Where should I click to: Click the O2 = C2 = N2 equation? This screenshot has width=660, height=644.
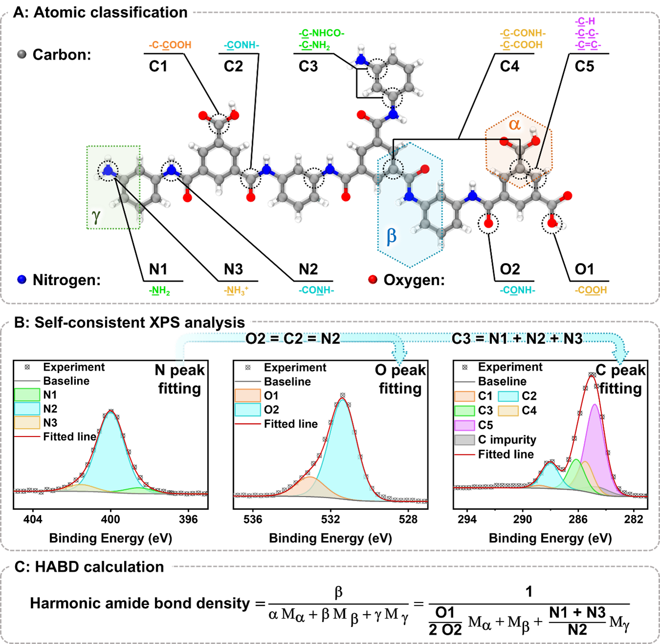[293, 339]
